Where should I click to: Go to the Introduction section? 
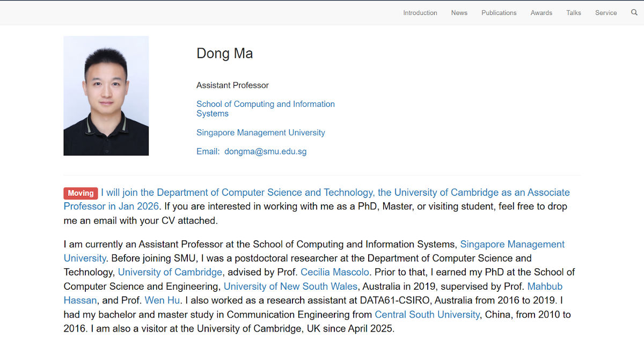click(420, 13)
